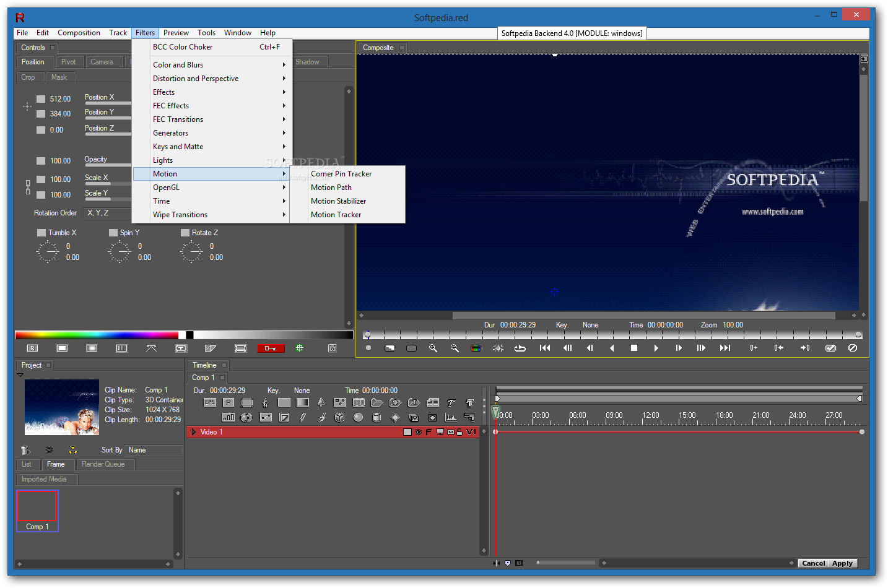Toggle the Video 1 track lock icon
The width and height of the screenshot is (888, 588).
click(459, 432)
